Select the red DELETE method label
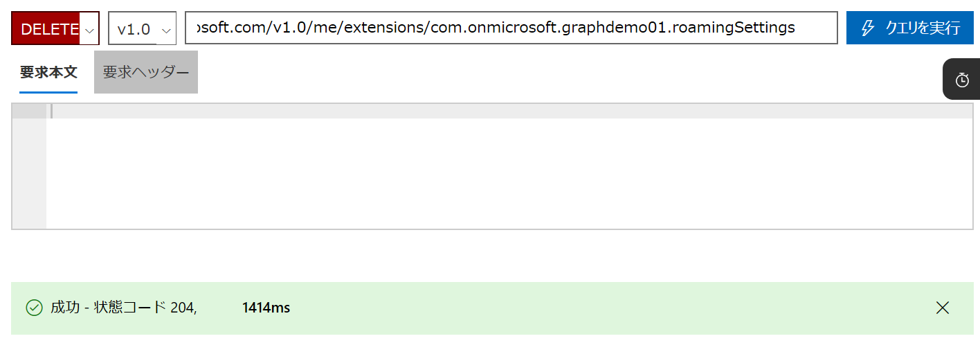Screen dimensions: 980x343 click(x=51, y=29)
